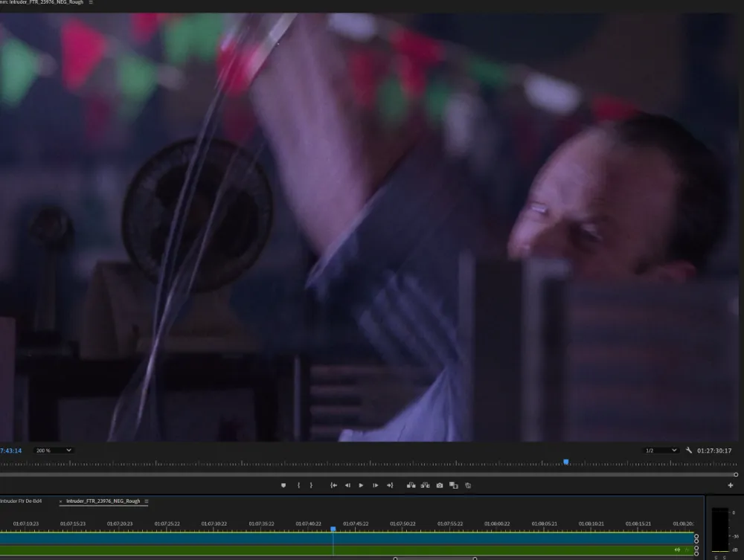Open the 200% zoom level dropdown

pyautogui.click(x=54, y=451)
